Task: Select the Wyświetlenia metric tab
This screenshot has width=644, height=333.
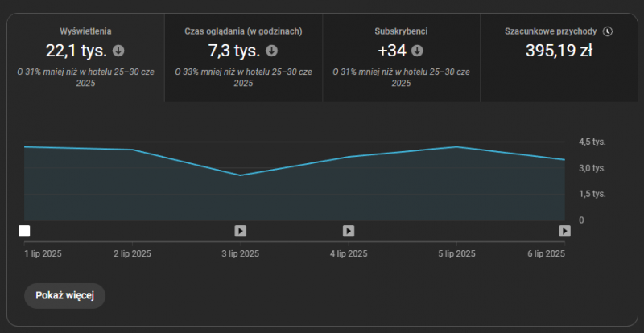Action: pos(85,32)
